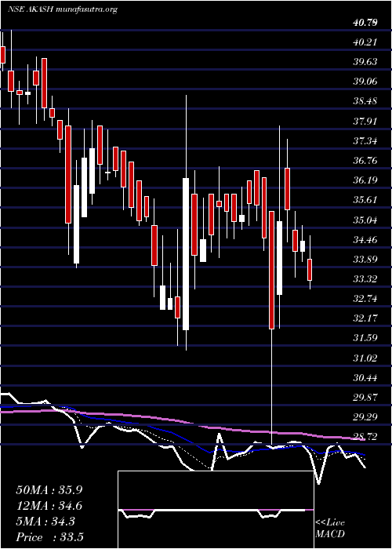Click the 29.87 price axis label
392x549 pixels.
(x=365, y=398)
